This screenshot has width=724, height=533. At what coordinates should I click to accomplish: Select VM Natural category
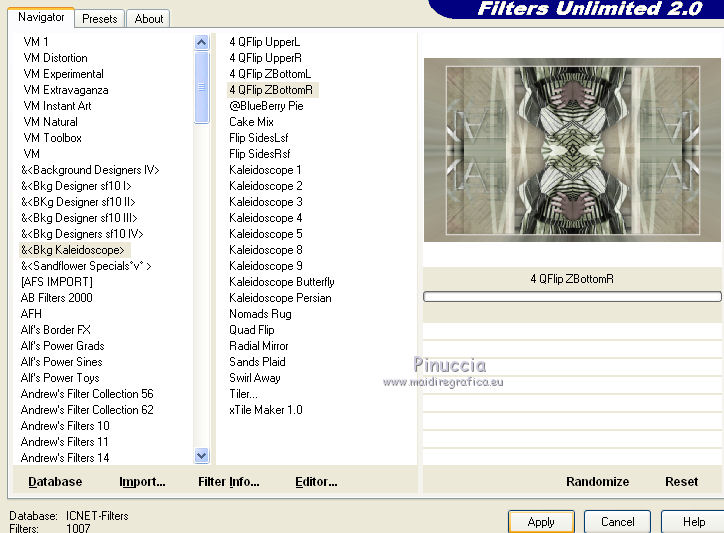point(50,122)
